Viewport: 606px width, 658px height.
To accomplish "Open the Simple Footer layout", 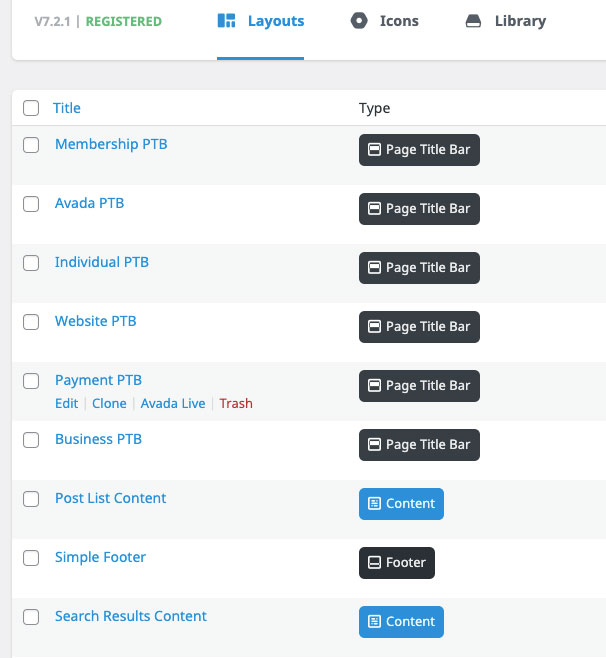I will (101, 557).
